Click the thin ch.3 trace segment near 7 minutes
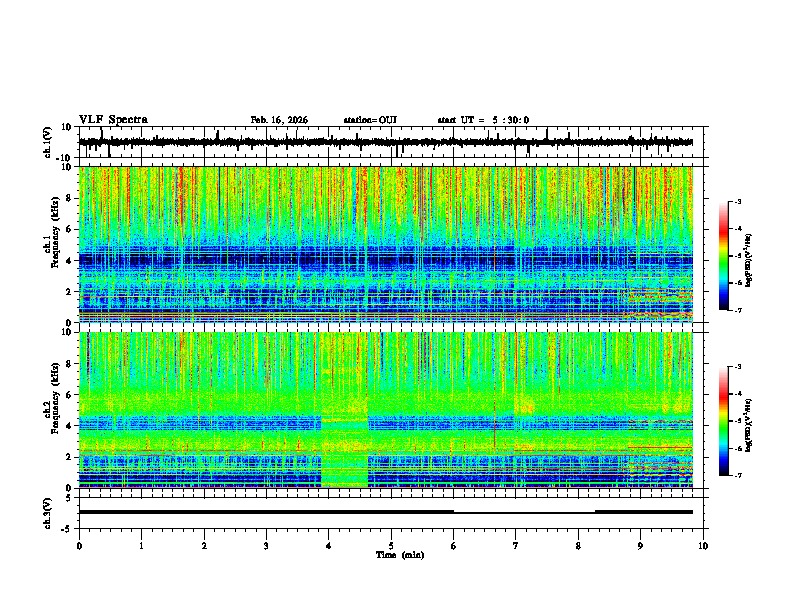 [x=524, y=513]
